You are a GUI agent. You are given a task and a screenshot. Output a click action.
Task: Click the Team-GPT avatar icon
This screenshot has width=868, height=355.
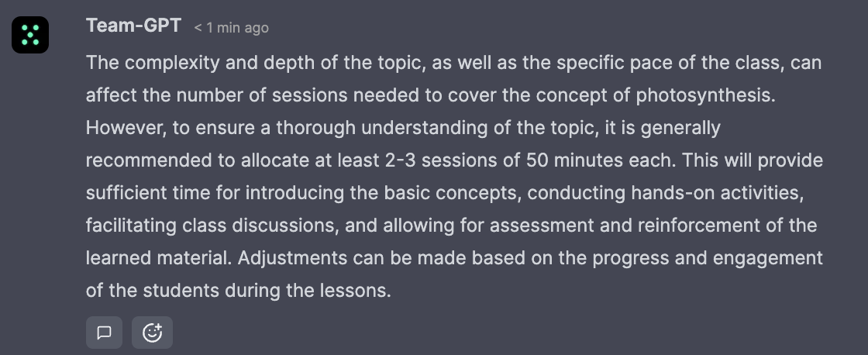pyautogui.click(x=30, y=34)
